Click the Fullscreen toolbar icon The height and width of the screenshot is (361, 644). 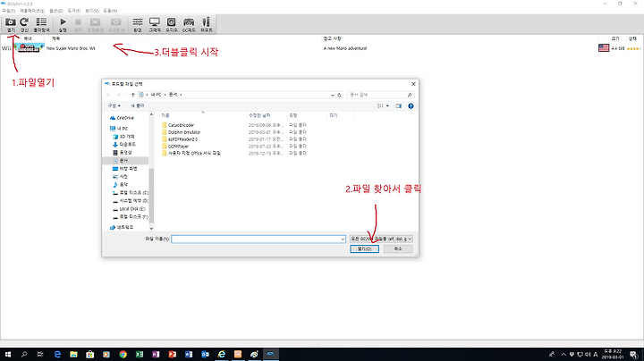tap(96, 25)
